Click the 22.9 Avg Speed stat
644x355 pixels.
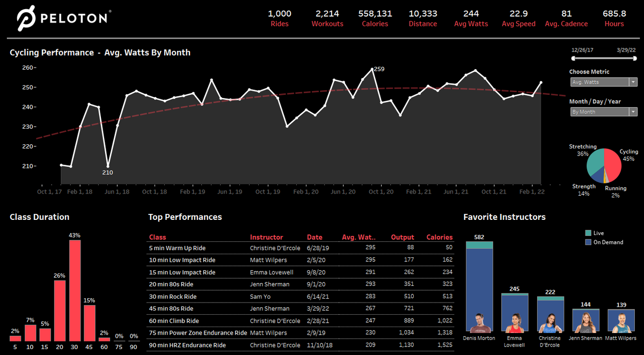[x=518, y=18]
